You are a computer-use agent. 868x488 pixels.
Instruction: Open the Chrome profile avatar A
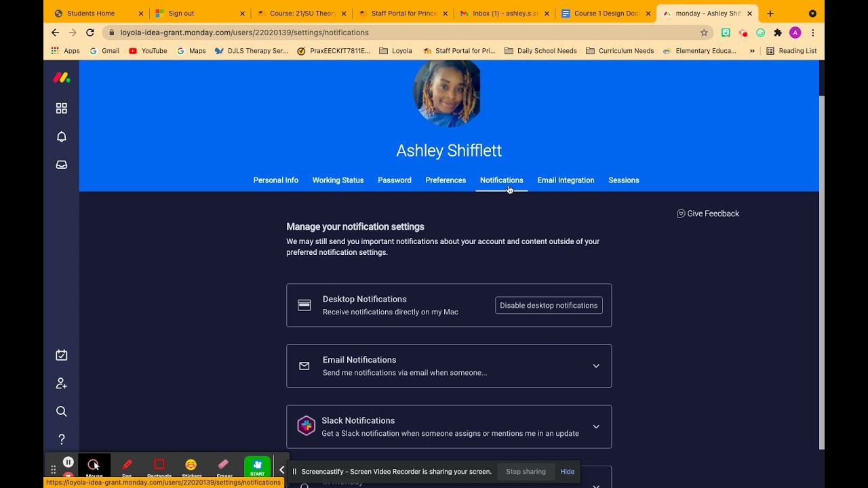click(x=795, y=33)
